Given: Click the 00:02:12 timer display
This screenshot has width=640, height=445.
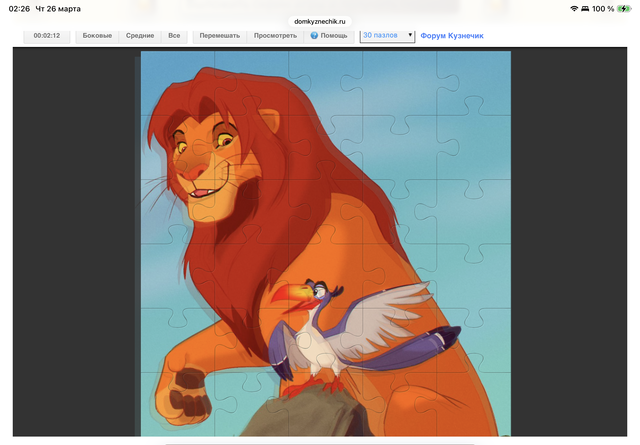Looking at the screenshot, I should (47, 35).
